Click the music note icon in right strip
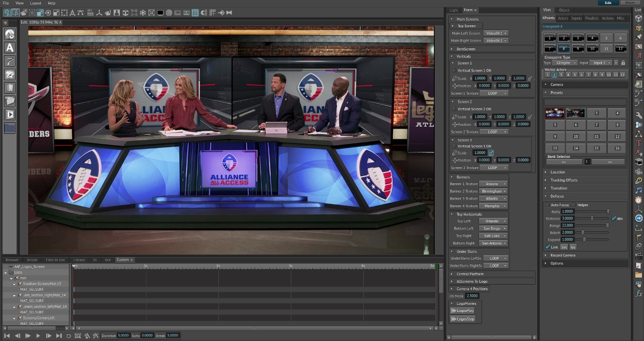644x341 pixels. [638, 191]
